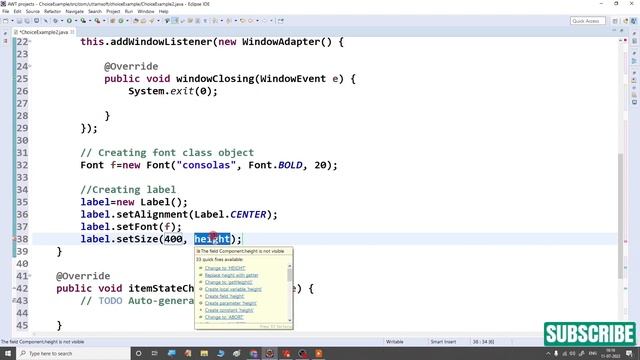Expand the Run launch dropdown arrow
640x360 pixels.
point(76,20)
